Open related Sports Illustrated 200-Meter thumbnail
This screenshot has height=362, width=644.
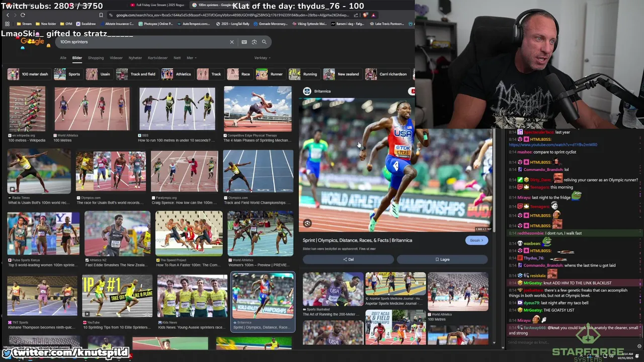coord(333,289)
